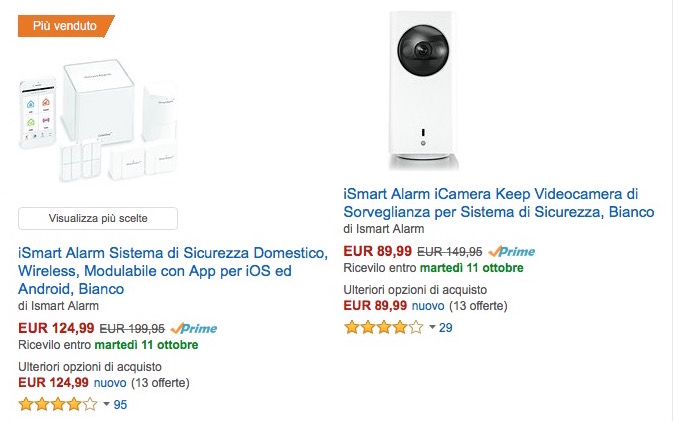Expand rating breakdown arrow beside 95 reviews
Screen dimensions: 673x421
pyautogui.click(x=106, y=405)
